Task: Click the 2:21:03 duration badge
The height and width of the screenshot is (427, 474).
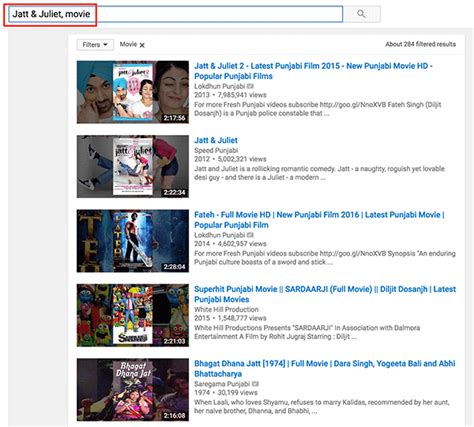Action: coord(174,341)
